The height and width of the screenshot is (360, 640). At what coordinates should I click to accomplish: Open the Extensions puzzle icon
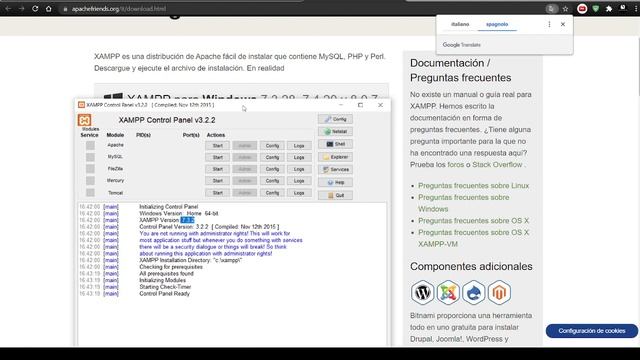click(609, 9)
